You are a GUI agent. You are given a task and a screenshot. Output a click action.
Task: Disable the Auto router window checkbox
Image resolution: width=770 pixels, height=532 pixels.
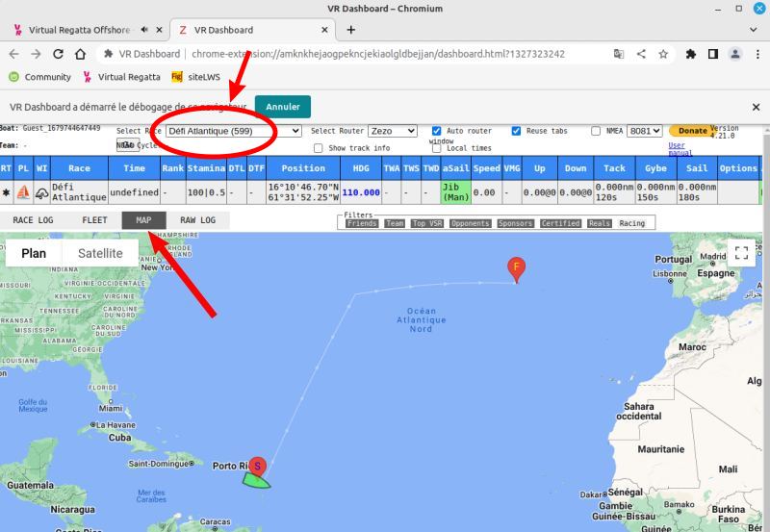[x=437, y=131]
